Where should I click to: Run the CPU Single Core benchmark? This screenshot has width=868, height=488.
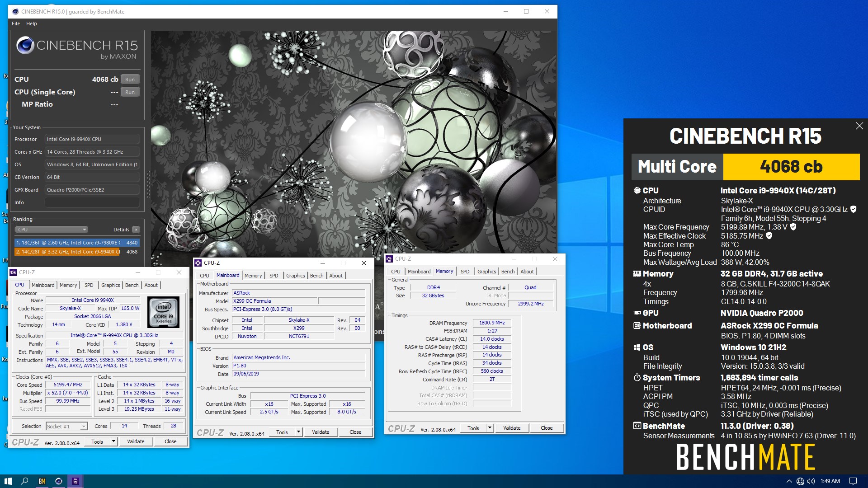130,92
